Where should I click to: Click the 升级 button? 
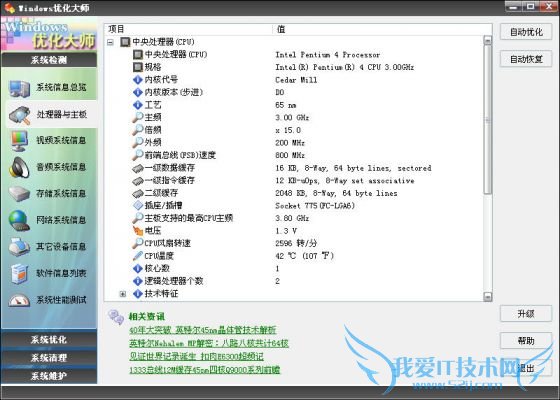pos(526,314)
